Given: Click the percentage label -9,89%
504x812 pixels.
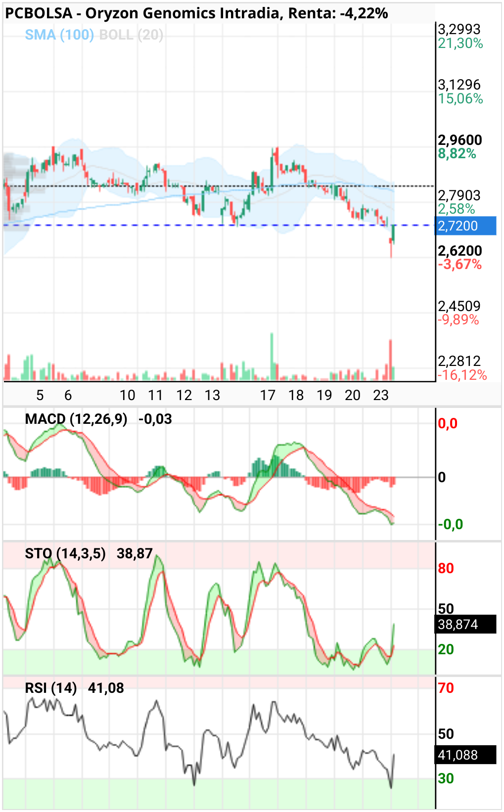Looking at the screenshot, I should 458,320.
